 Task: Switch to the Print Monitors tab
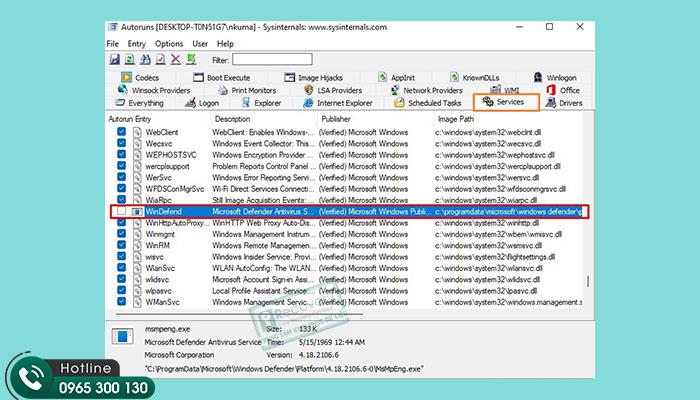[247, 90]
